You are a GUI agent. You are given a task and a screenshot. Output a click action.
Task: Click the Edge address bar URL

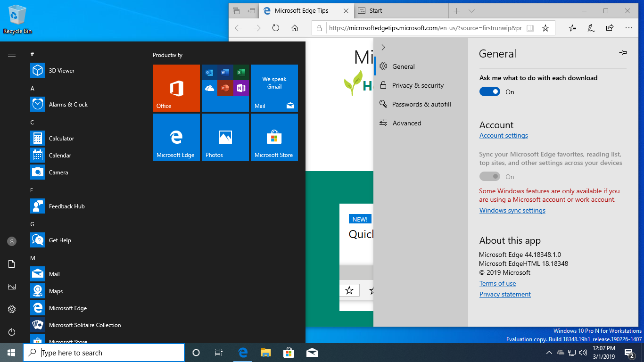[x=425, y=28]
